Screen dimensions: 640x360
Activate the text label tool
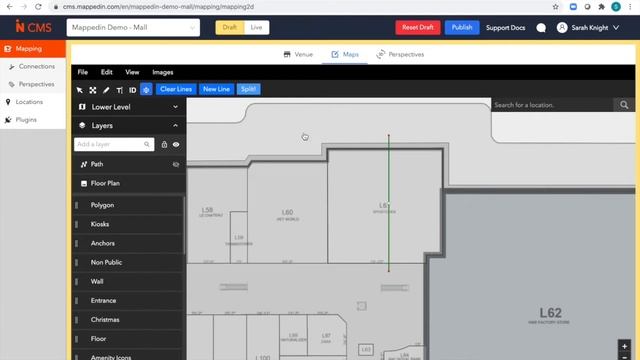click(x=120, y=90)
